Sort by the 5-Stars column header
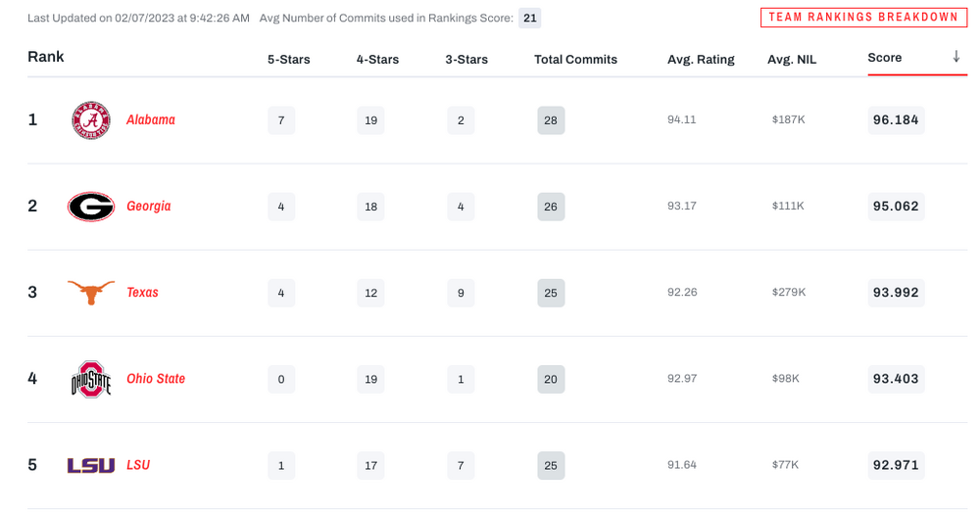Screen dimensions: 980x514 tap(289, 60)
